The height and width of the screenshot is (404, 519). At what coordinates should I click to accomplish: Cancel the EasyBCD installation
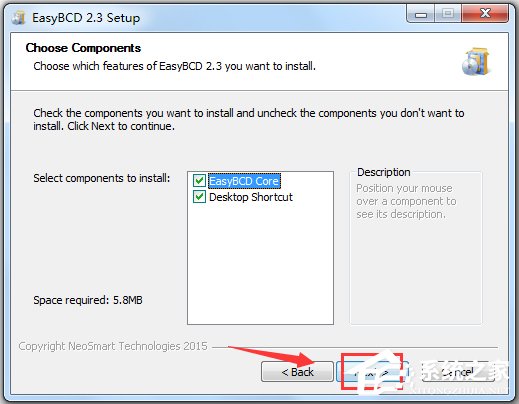tap(457, 372)
